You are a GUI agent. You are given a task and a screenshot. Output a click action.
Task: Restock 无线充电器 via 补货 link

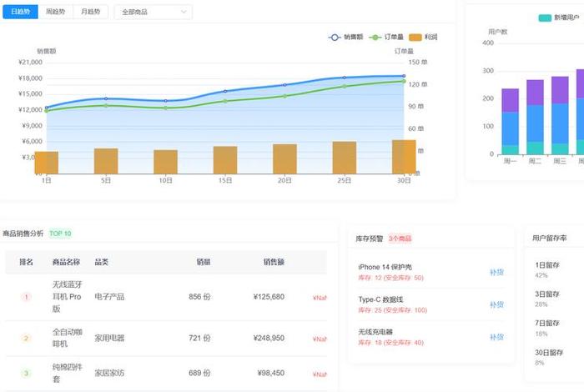496,337
